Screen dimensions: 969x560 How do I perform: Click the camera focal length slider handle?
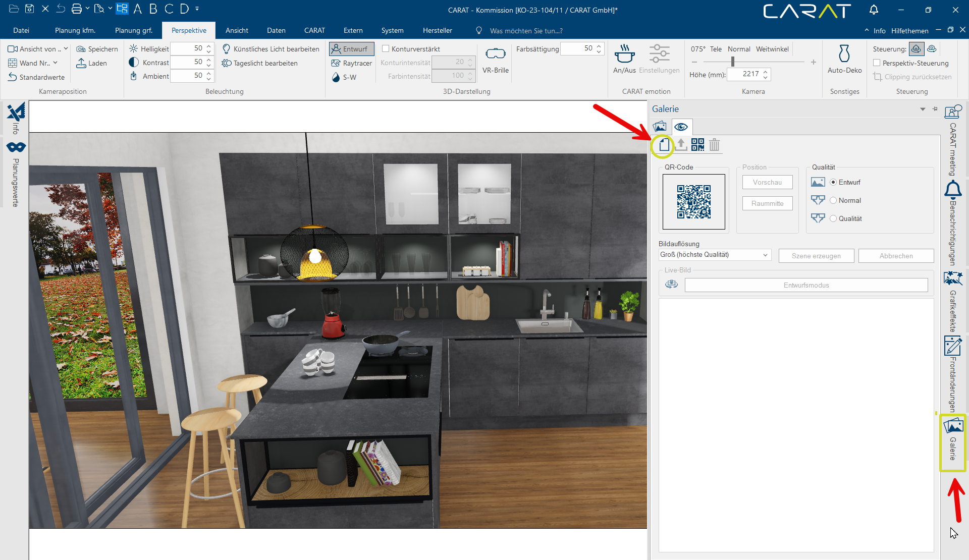733,62
